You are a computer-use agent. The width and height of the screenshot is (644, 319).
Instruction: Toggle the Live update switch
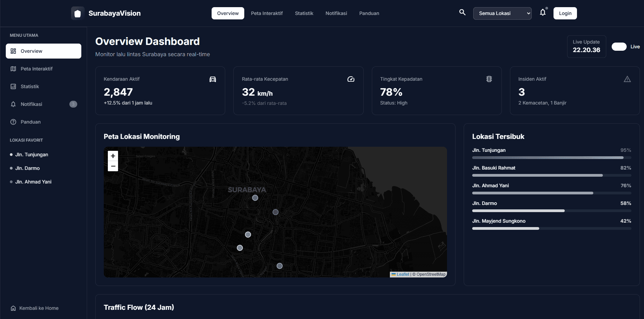click(x=619, y=47)
